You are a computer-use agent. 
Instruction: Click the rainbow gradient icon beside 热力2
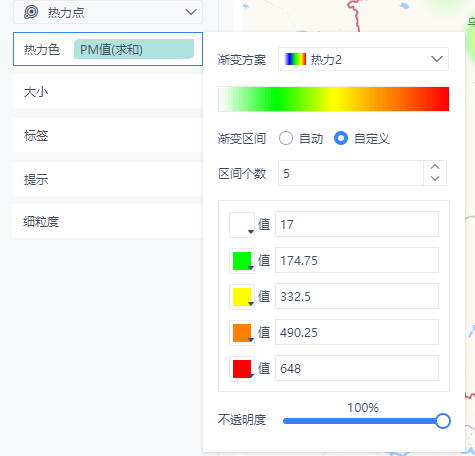[295, 59]
